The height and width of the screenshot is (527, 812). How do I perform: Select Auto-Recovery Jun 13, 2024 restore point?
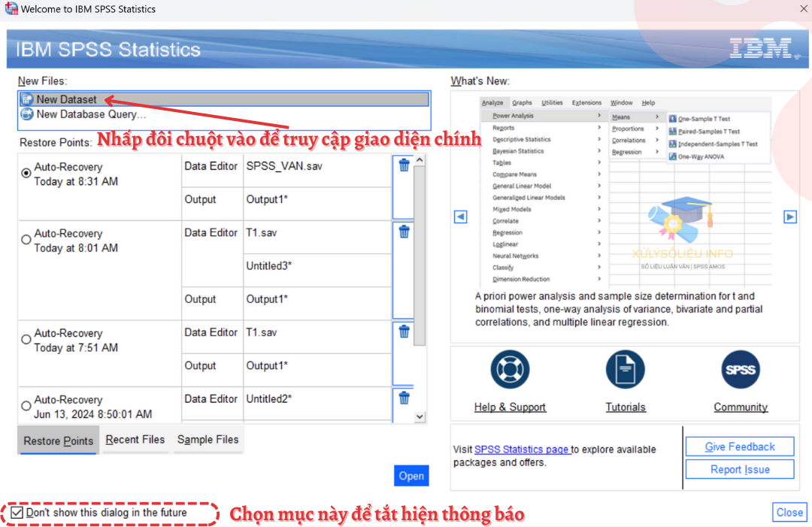26,406
